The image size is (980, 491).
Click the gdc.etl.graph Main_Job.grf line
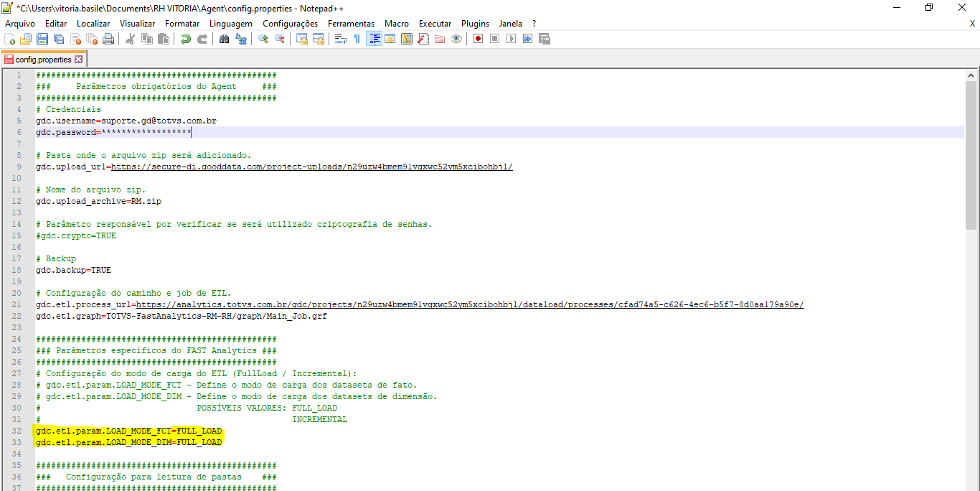[181, 316]
